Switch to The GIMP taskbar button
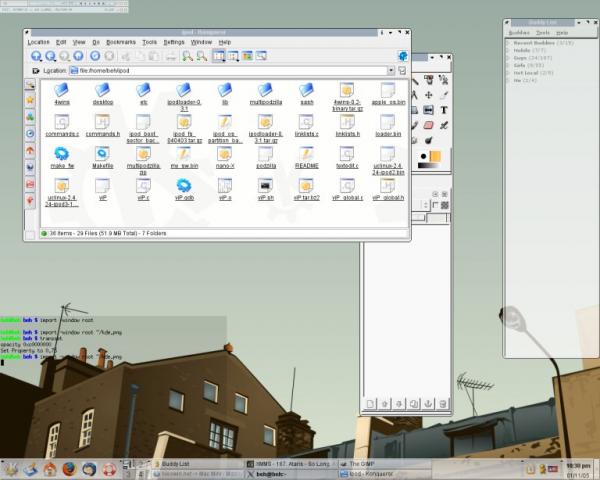The width and height of the screenshot is (600, 480). pyautogui.click(x=385, y=464)
